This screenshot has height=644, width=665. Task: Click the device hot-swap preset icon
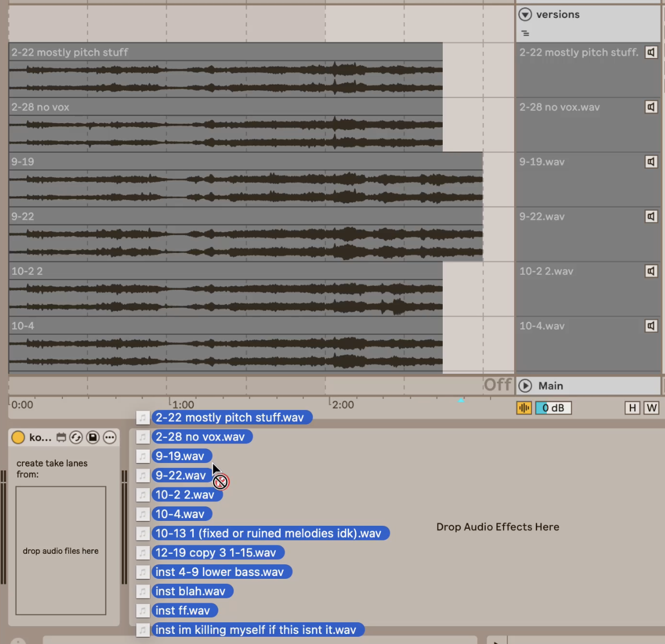point(76,437)
